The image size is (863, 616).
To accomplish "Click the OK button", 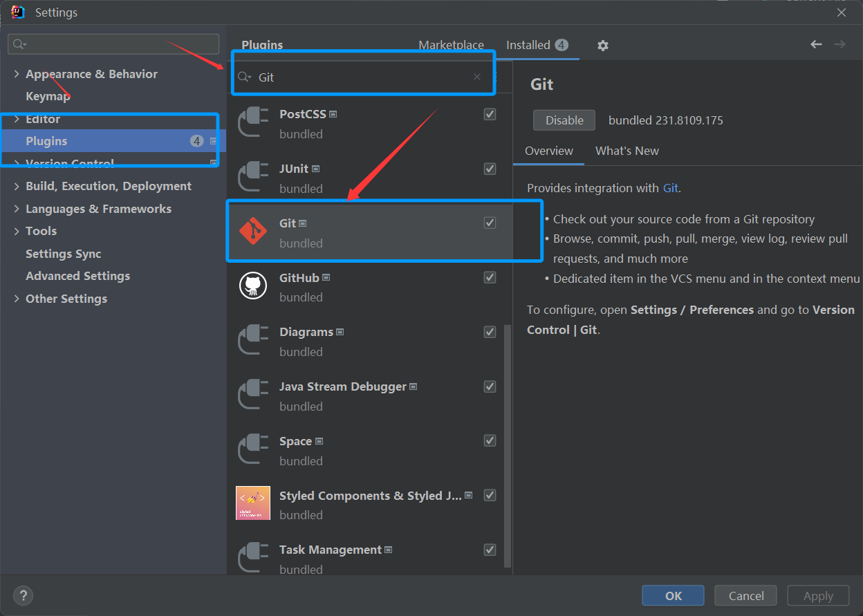I will 674,596.
